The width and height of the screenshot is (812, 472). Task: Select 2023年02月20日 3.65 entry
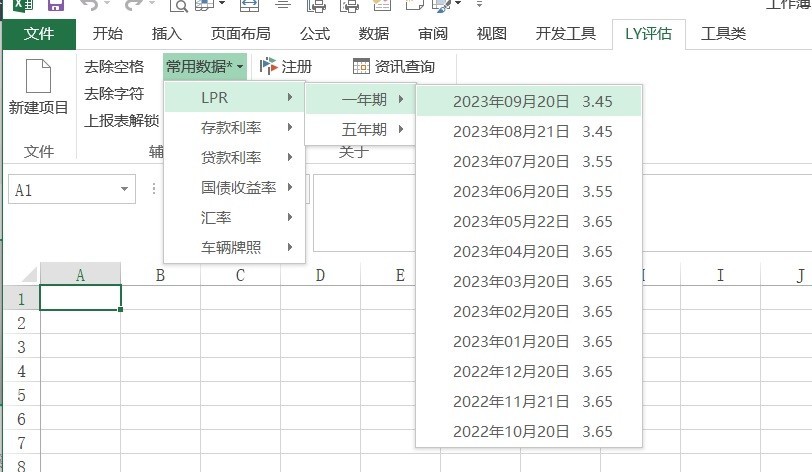pos(529,312)
